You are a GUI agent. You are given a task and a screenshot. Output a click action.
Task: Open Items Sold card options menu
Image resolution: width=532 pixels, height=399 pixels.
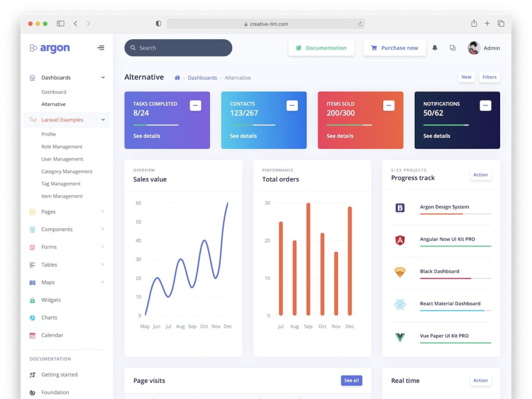click(389, 105)
